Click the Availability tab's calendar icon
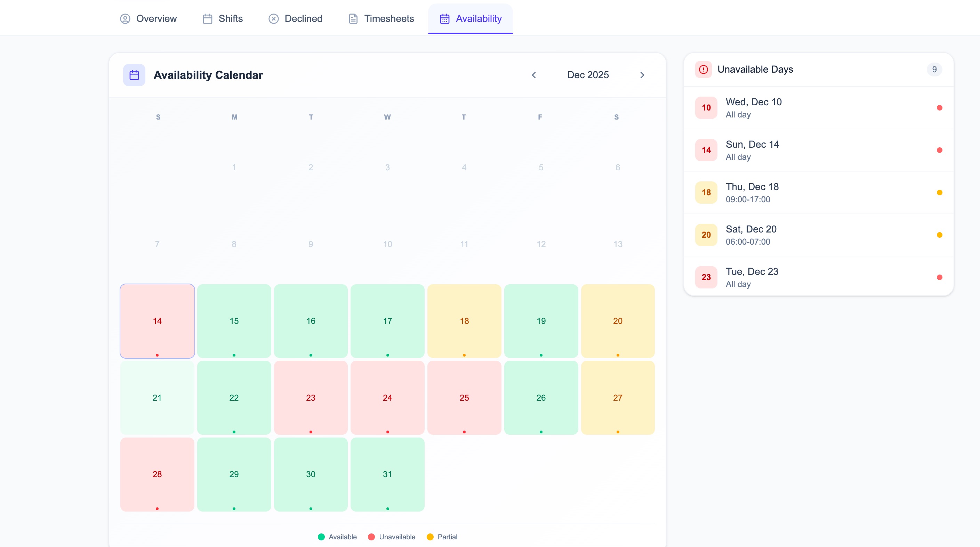Image resolution: width=980 pixels, height=547 pixels. point(444,19)
